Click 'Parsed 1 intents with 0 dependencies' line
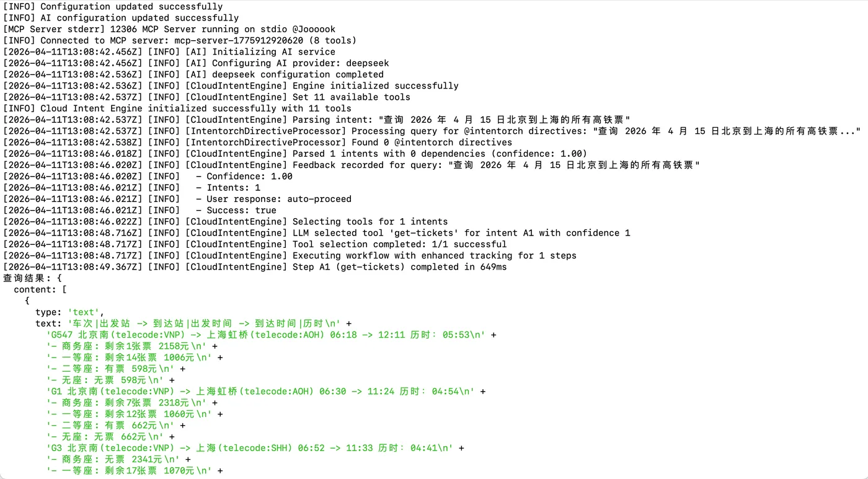Viewport: 868px width, 479px height. (295, 153)
